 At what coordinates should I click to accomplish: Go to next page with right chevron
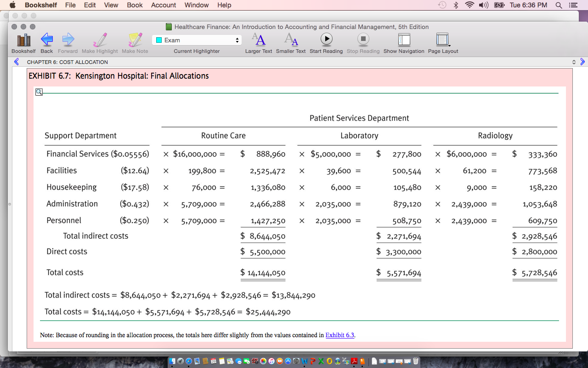coord(582,62)
